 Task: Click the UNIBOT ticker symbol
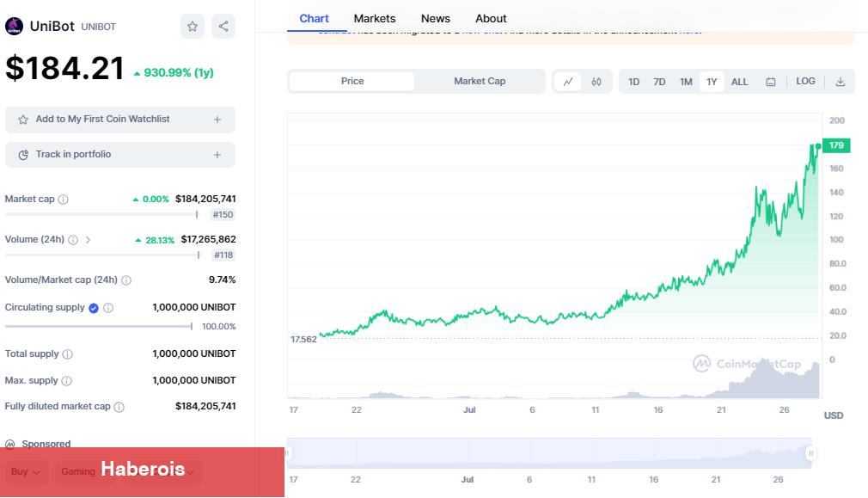99,27
